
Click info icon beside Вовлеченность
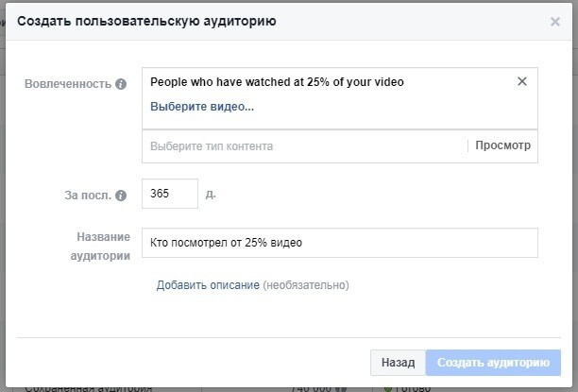(121, 84)
